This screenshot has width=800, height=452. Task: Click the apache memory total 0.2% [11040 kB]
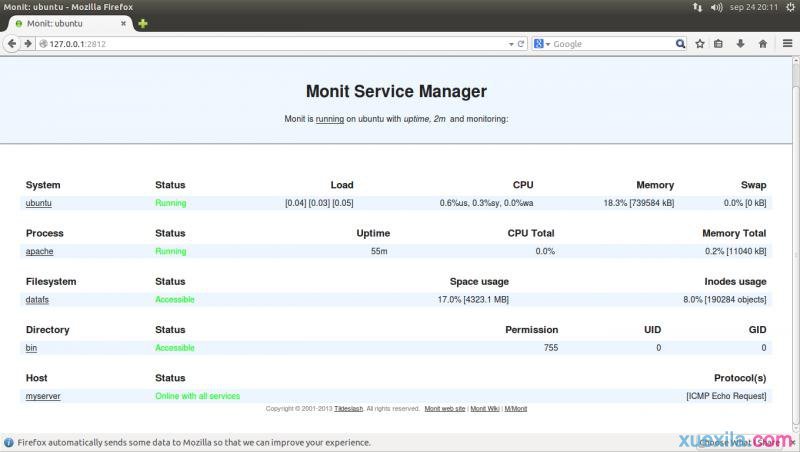736,252
